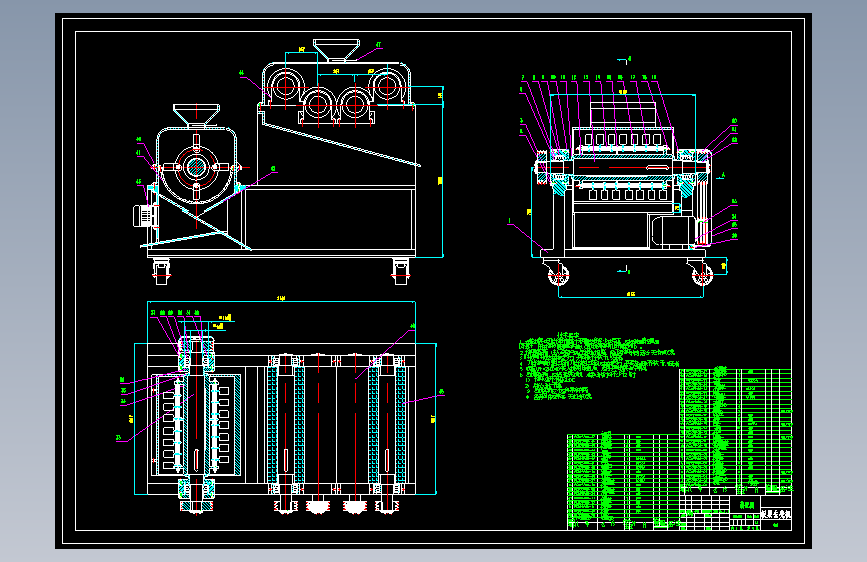This screenshot has width=867, height=562.
Task: Select the rightmost roller circle in the four-roller housing
Action: 387,87
